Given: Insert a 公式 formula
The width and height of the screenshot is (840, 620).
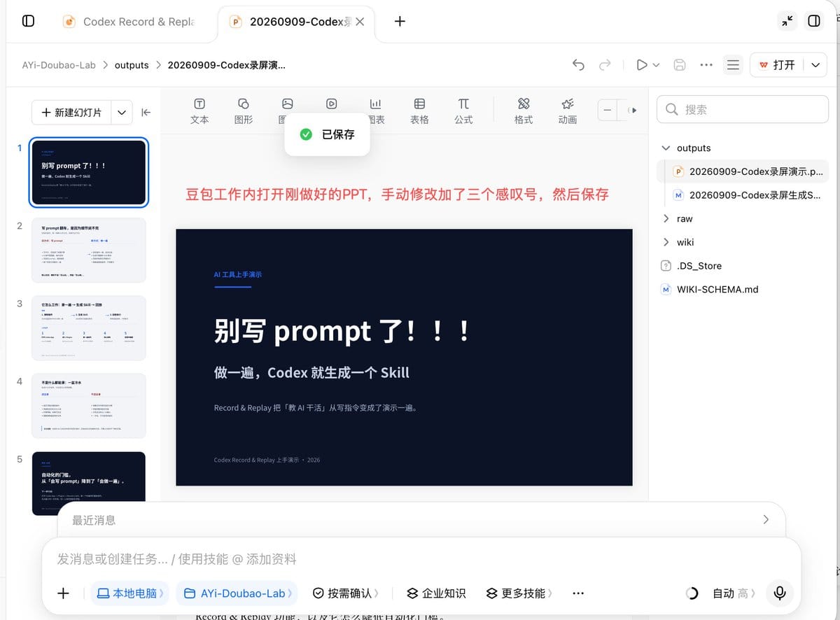Looking at the screenshot, I should coord(463,111).
